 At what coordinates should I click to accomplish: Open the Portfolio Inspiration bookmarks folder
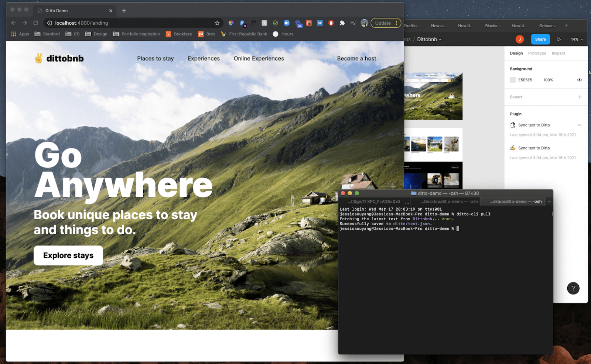tap(136, 34)
